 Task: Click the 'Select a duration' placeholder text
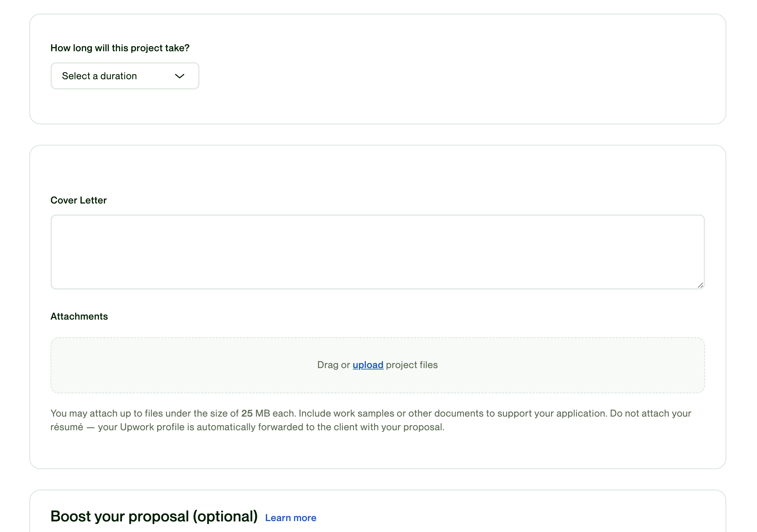click(x=99, y=76)
